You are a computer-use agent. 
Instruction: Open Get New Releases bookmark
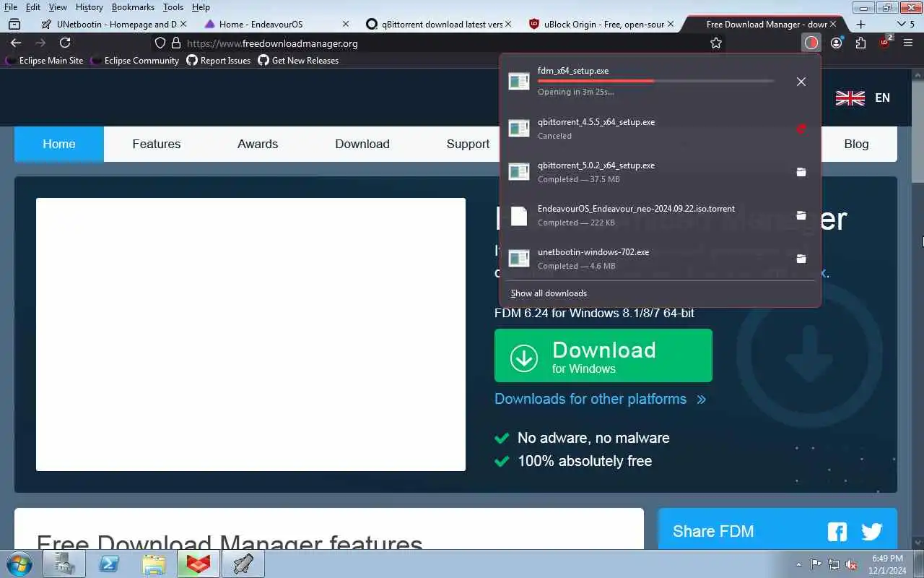298,61
